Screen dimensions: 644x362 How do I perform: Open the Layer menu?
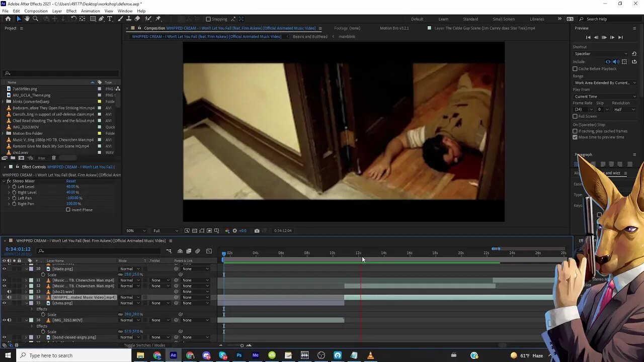tap(57, 11)
